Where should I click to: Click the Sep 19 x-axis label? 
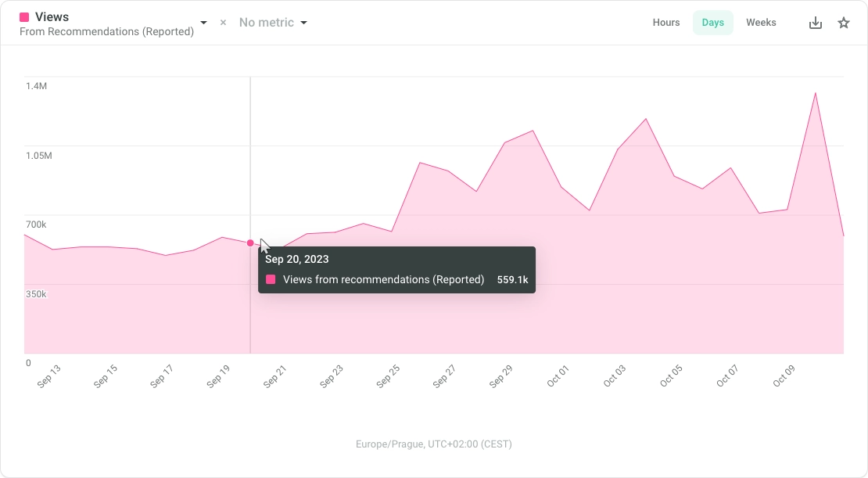[218, 376]
